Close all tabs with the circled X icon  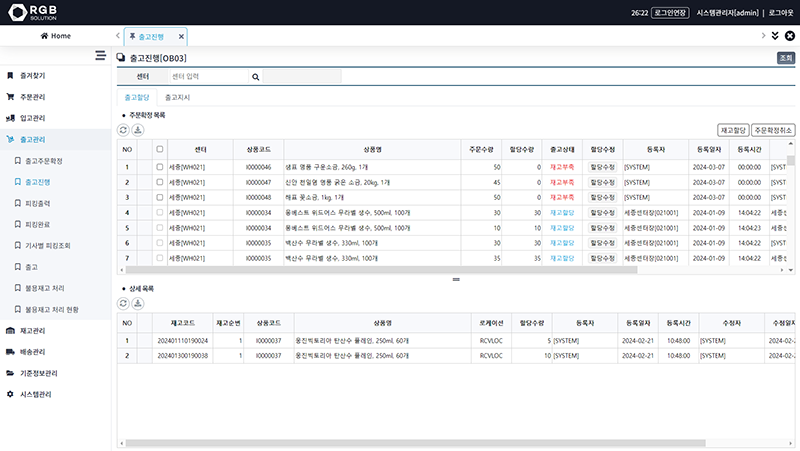(x=790, y=36)
